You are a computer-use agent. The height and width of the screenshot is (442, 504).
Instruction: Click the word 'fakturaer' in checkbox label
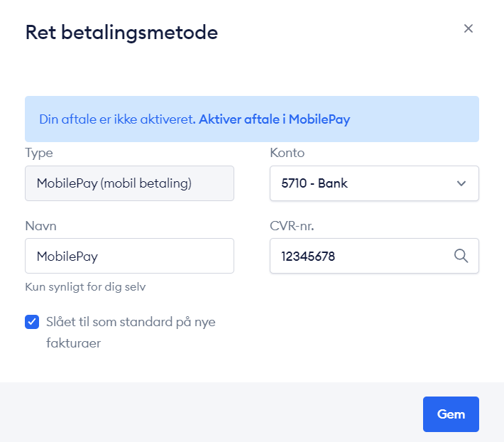pos(74,343)
